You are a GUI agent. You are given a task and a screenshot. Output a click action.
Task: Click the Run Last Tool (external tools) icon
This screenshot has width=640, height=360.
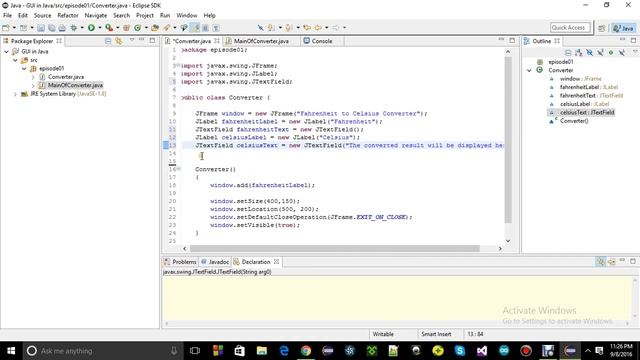tap(109, 28)
